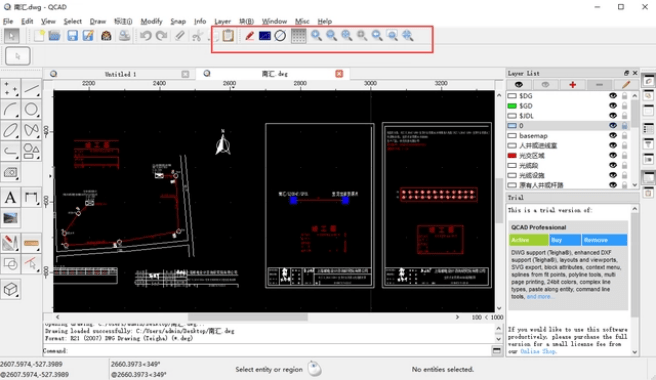The height and width of the screenshot is (380, 656).
Task: Click the layer list scroll down arrow
Action: click(635, 185)
